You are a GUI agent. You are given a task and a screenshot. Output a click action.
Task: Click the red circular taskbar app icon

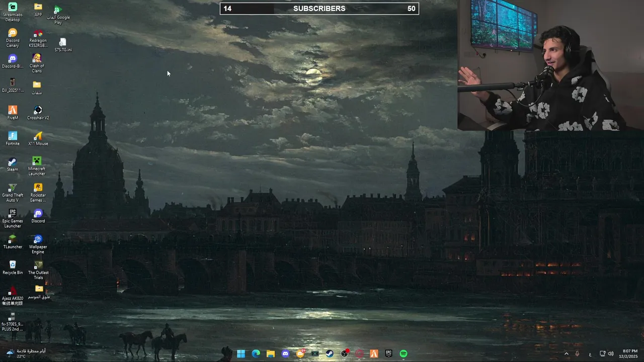tap(359, 354)
